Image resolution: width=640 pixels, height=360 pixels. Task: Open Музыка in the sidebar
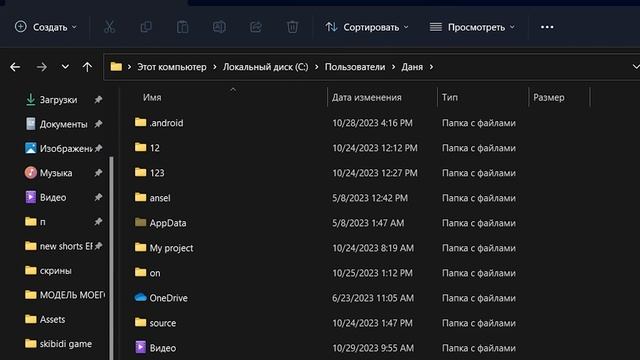tap(56, 173)
